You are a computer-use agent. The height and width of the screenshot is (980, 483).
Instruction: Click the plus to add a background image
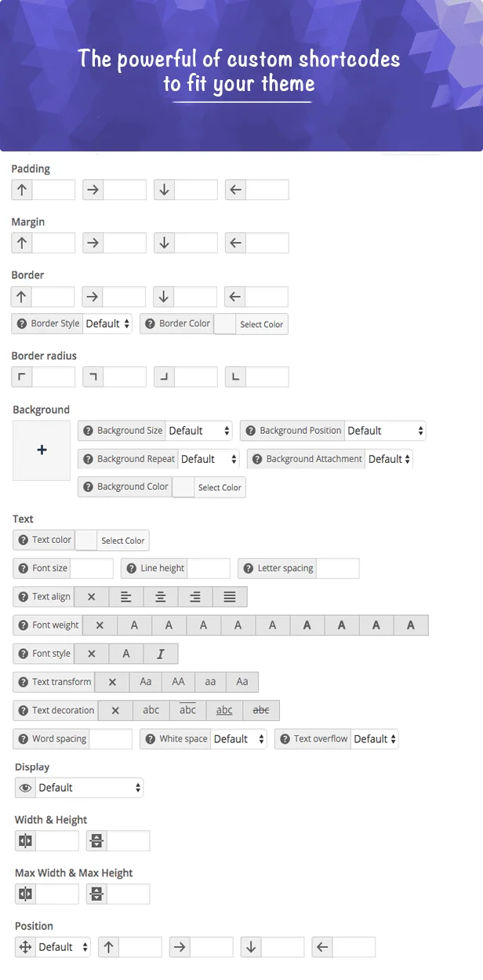41,450
